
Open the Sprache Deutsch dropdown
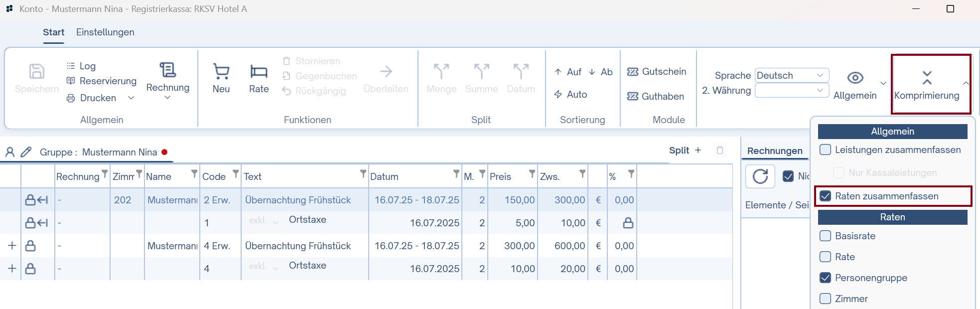click(792, 75)
